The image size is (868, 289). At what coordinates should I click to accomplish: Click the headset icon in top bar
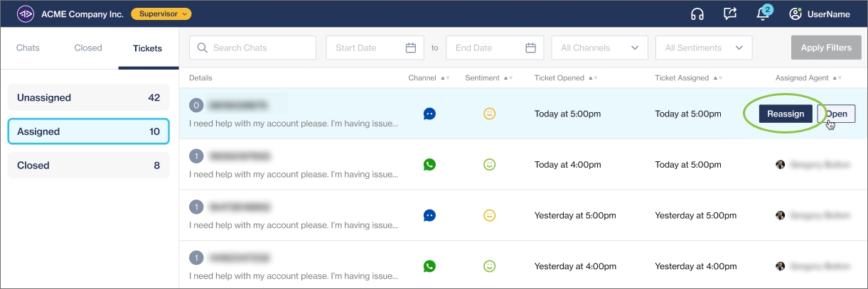[x=697, y=14]
